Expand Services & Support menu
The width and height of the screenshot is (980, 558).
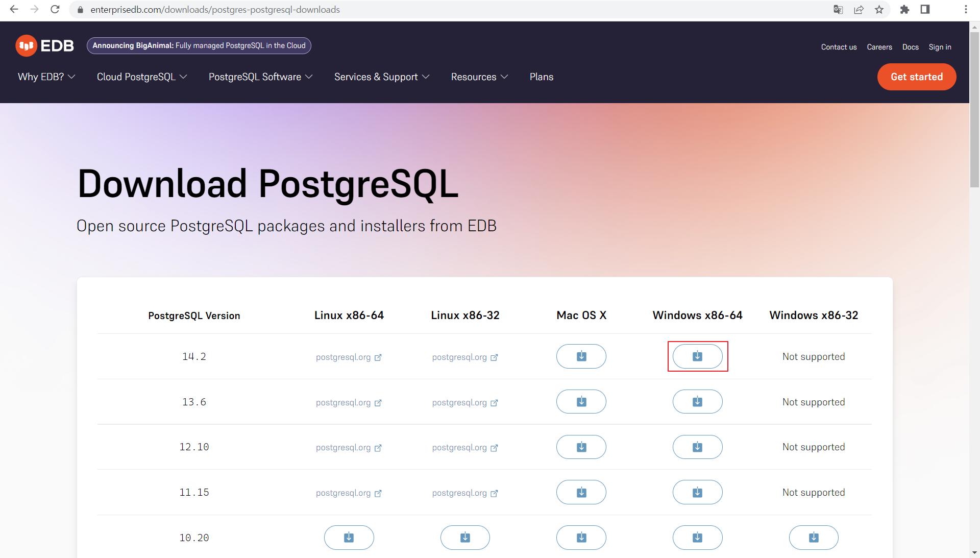click(382, 77)
